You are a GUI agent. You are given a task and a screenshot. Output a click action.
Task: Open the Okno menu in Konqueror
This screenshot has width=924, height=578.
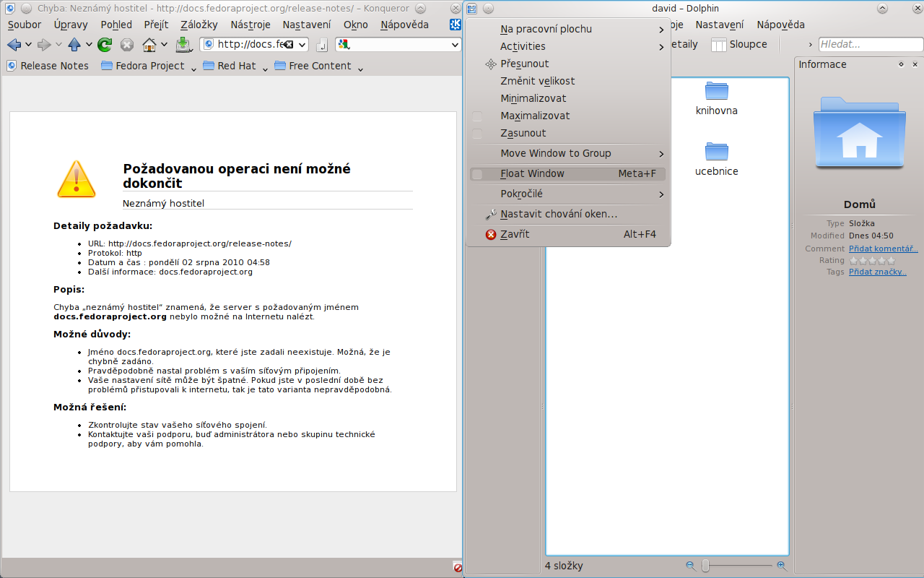(x=355, y=25)
